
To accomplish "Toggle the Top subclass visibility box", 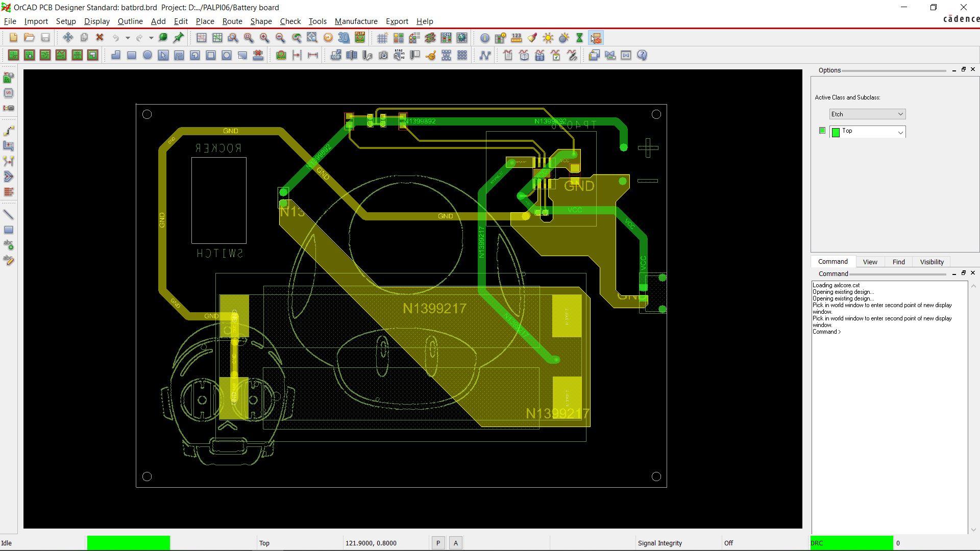I will (822, 131).
